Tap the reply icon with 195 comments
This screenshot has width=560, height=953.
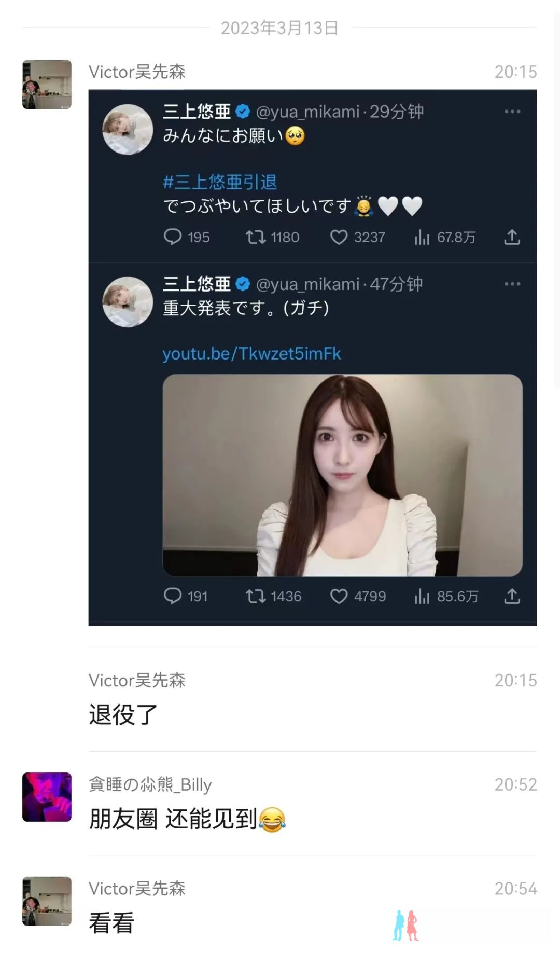click(x=173, y=237)
